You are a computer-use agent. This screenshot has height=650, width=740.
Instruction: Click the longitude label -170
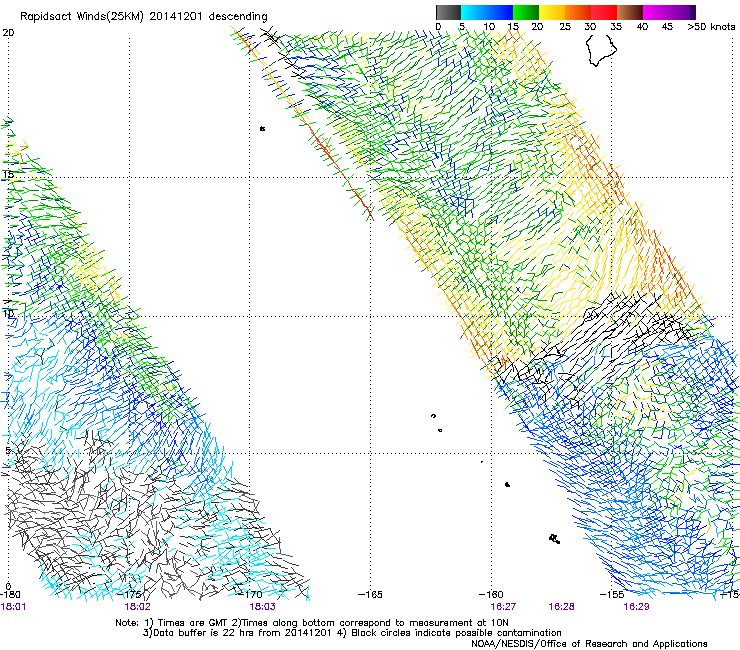pos(250,594)
